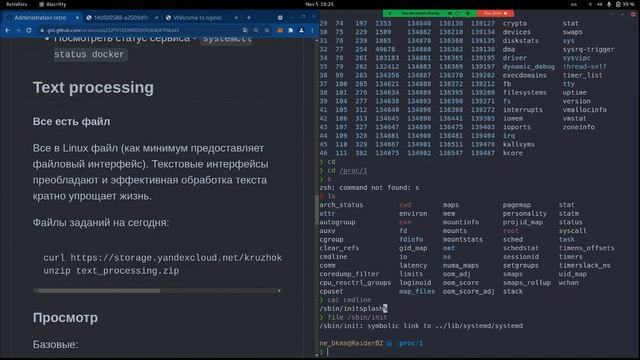Screen dimensions: 640x360
Task: Click 'vmallocinfo' entry in terminal
Action: (x=584, y=110)
